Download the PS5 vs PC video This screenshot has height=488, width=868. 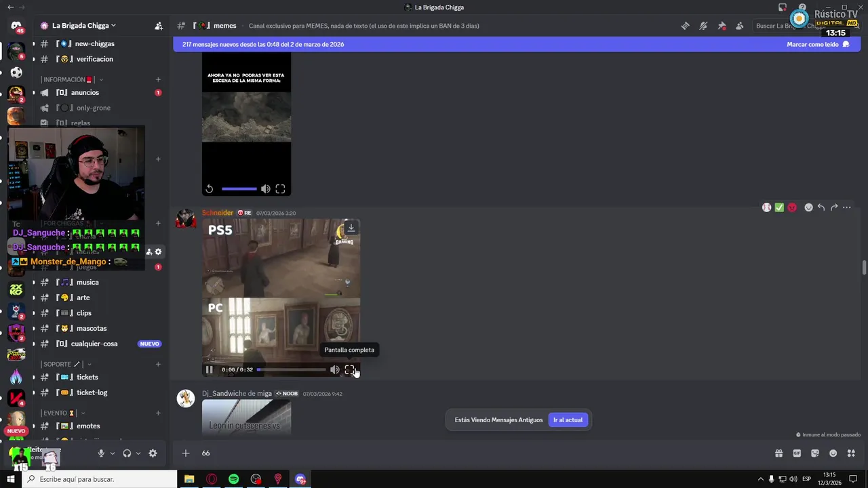pos(351,227)
